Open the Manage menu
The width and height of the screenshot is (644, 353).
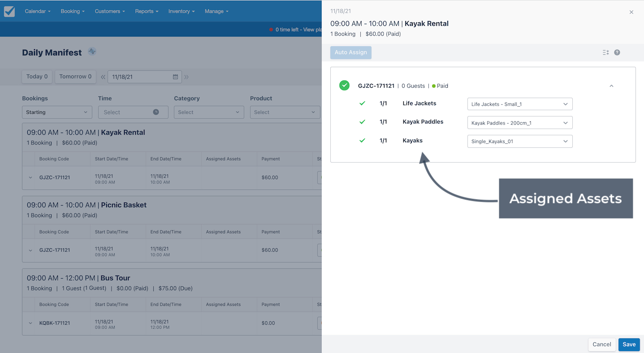[x=216, y=11]
